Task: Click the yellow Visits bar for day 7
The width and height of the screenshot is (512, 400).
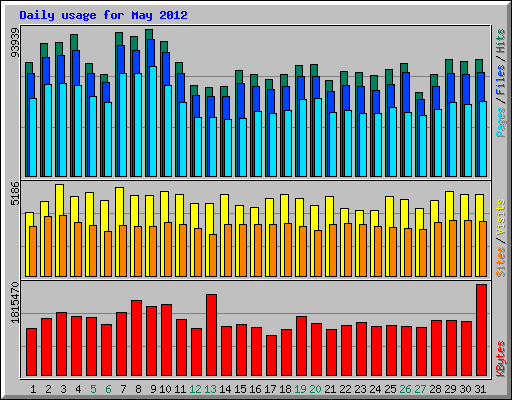Action: [120, 206]
